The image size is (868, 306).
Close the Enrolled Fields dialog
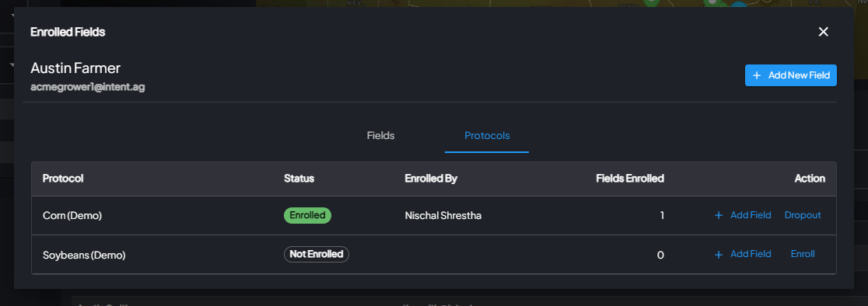point(823,32)
